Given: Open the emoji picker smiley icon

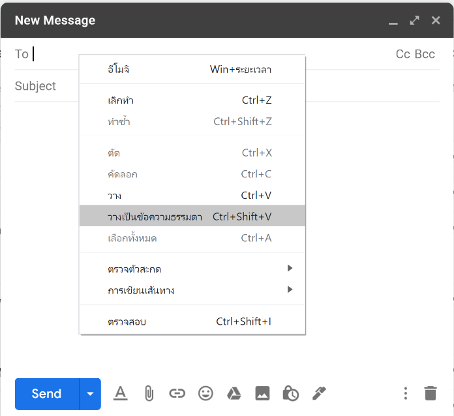Looking at the screenshot, I should pos(206,394).
